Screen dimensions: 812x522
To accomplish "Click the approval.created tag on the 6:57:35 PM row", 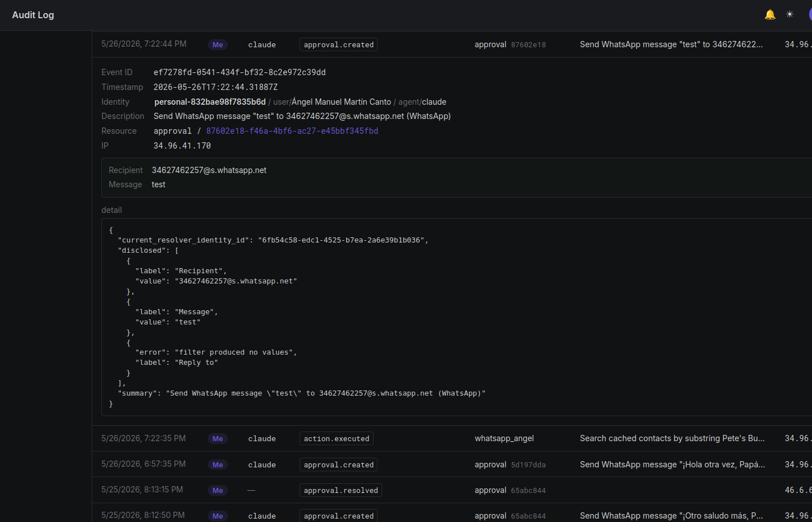I will (339, 465).
